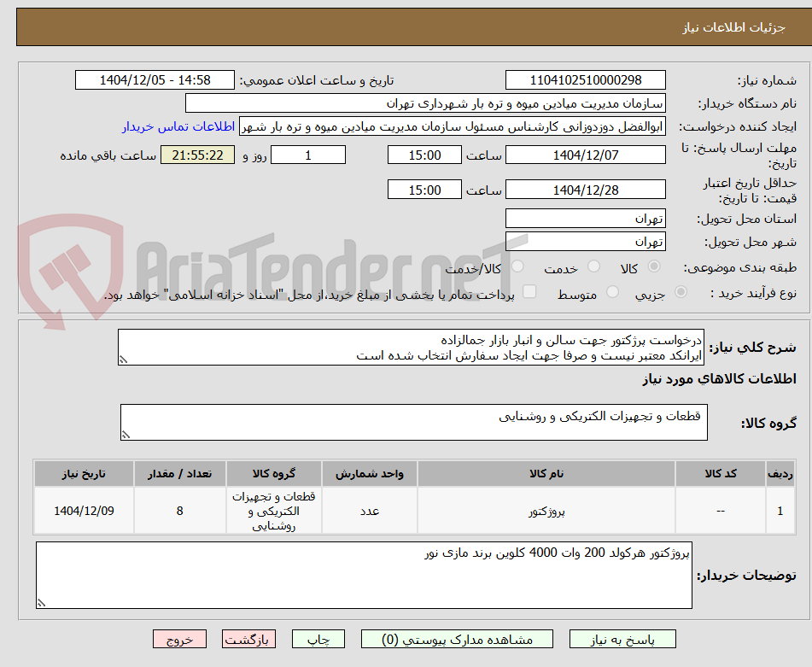Click the buyer organization name field
The image size is (812, 667).
(425, 103)
